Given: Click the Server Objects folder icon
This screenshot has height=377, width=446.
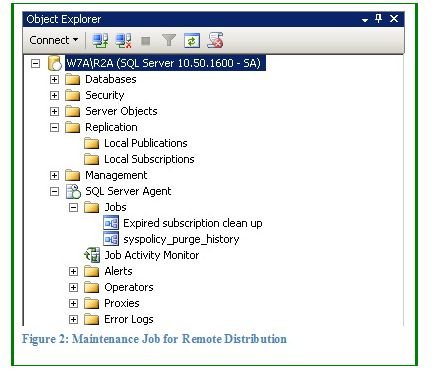Looking at the screenshot, I should click(73, 111).
